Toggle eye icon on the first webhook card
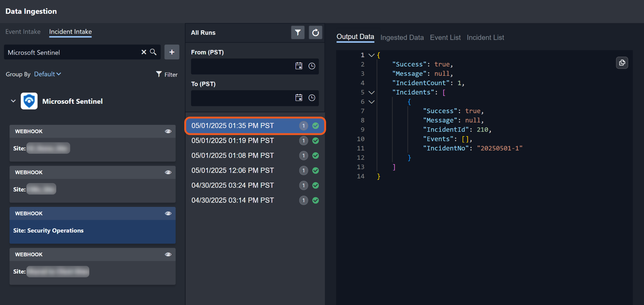 coord(168,131)
